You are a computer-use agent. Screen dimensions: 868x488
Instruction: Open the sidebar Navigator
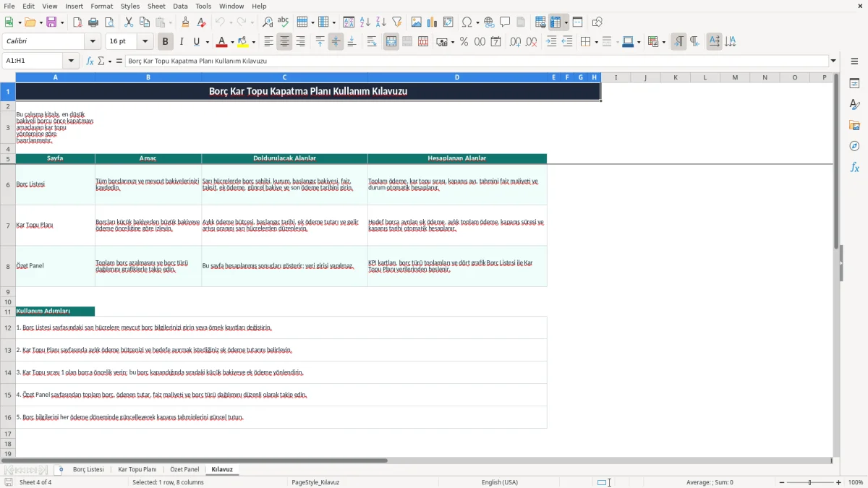tap(854, 147)
